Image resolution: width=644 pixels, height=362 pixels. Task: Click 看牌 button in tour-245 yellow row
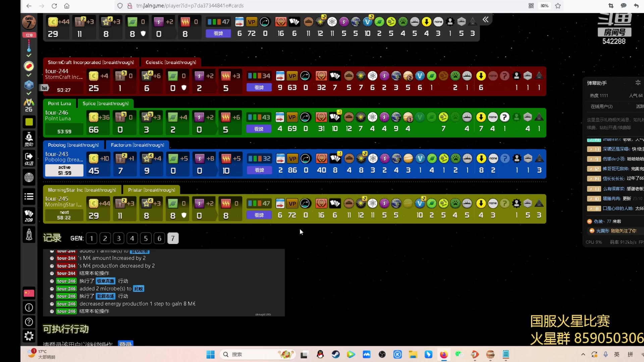[259, 215]
